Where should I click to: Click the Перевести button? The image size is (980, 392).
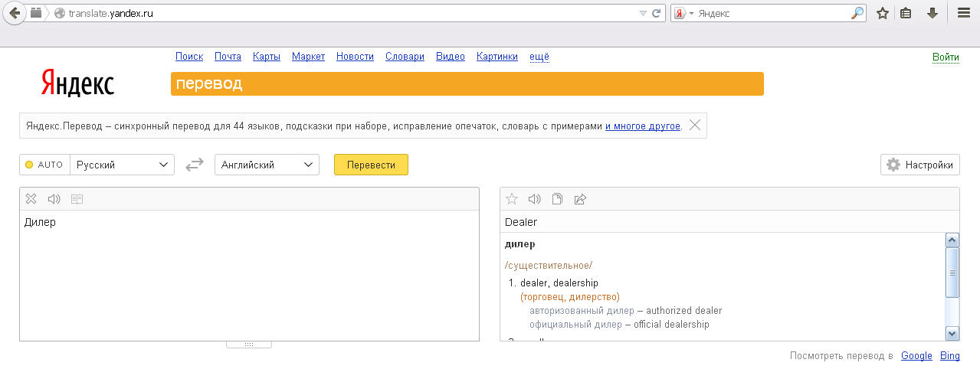coord(371,165)
